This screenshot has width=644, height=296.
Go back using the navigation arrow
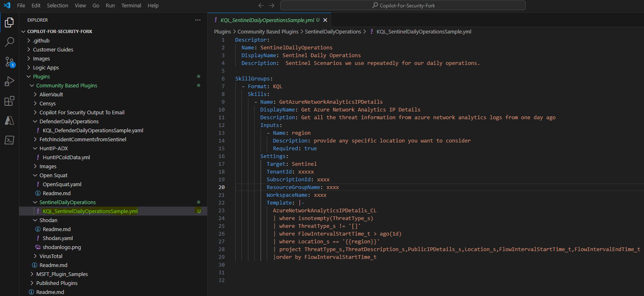click(x=261, y=6)
